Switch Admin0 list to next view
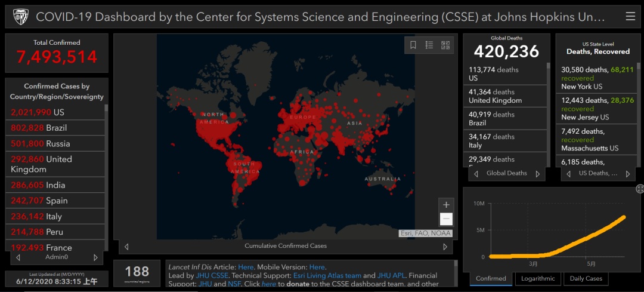 95,257
